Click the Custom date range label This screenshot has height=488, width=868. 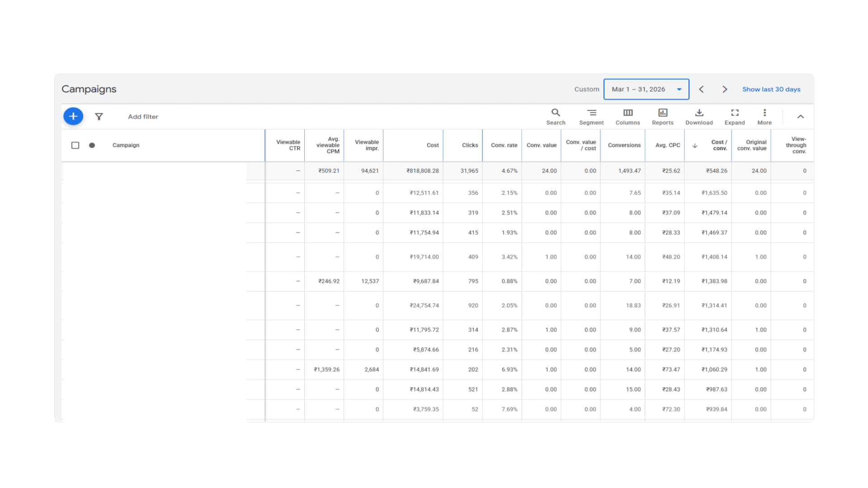point(587,89)
